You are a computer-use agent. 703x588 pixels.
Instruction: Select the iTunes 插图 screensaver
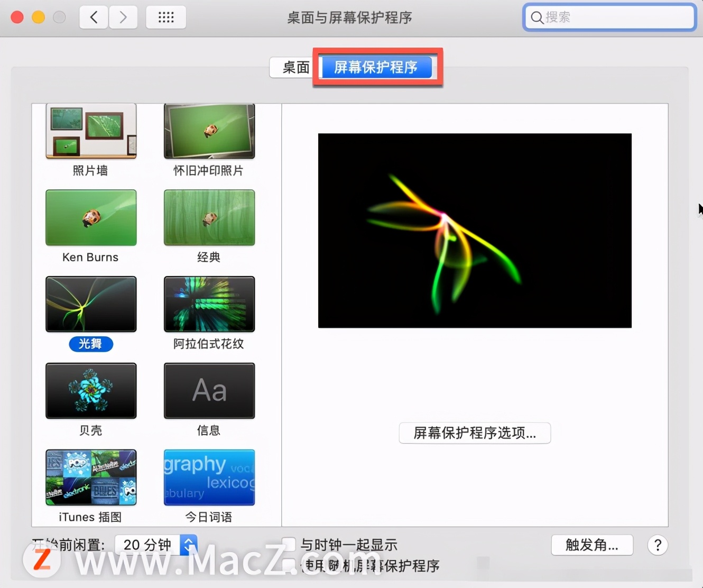click(90, 477)
